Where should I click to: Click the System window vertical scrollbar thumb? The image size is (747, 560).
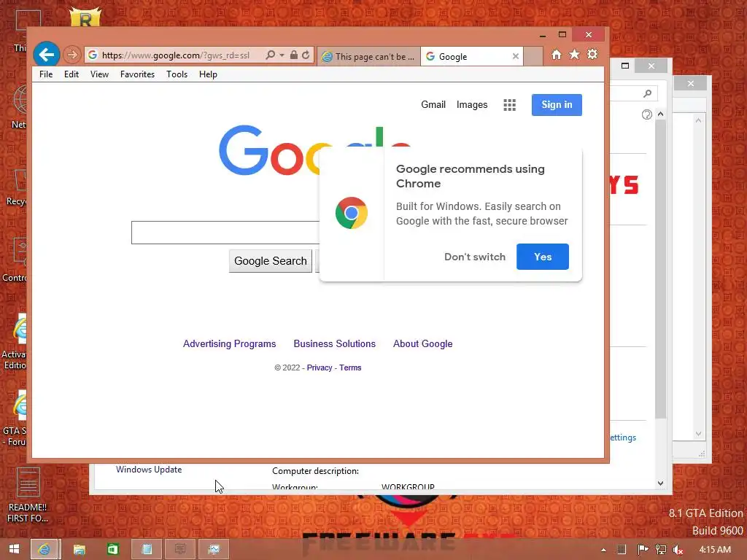[x=660, y=269]
